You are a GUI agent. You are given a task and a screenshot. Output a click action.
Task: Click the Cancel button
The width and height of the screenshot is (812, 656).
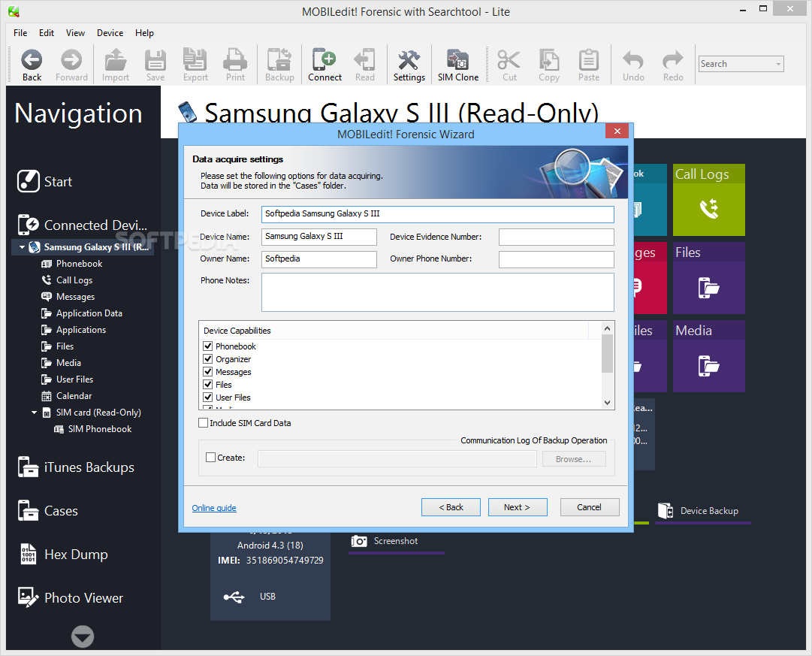click(x=590, y=507)
